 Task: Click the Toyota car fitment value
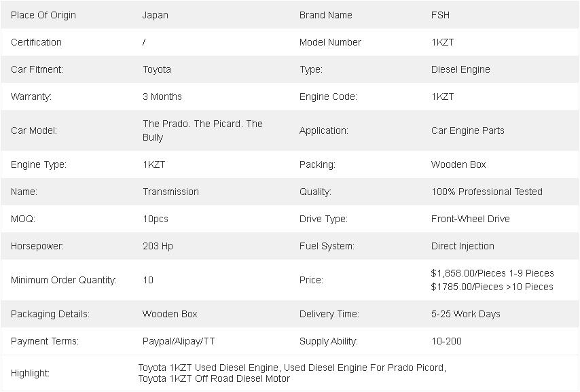click(157, 69)
